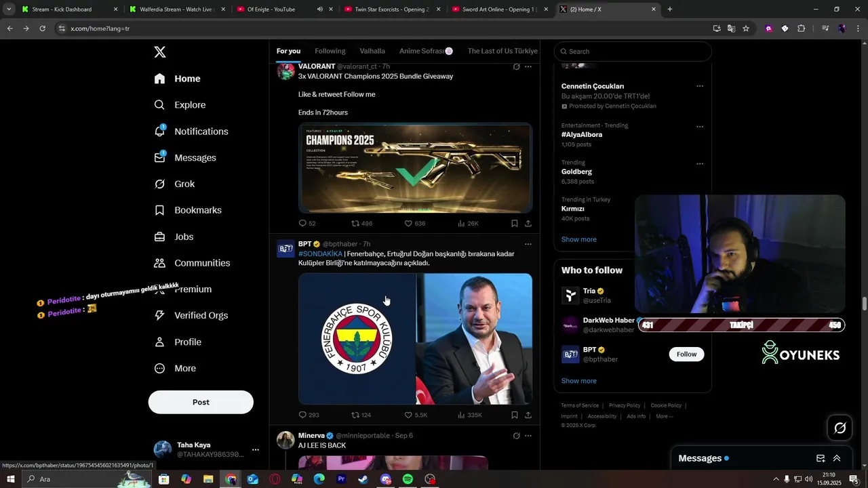
Task: Switch to The Last of Us Türkiye tab
Action: pos(502,51)
